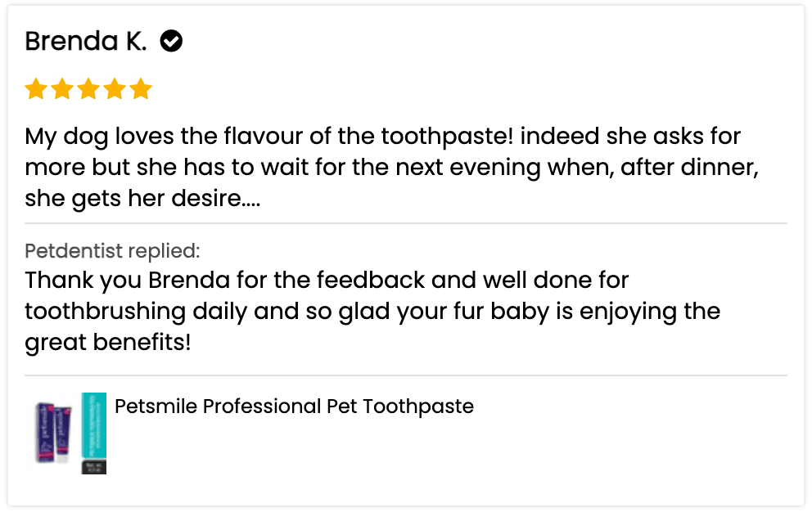Click the verified checkmark badge beside Brenda K.
812x512 pixels.
coord(171,40)
